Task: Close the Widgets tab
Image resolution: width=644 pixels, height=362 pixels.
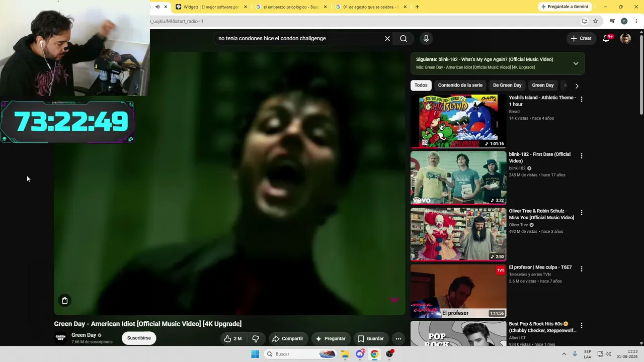Action: pyautogui.click(x=246, y=7)
